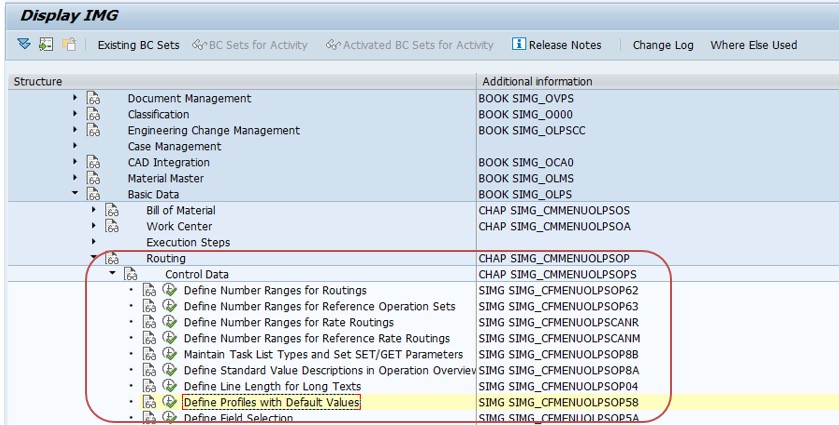Select Define Line Length for Long Texts text
The width and height of the screenshot is (839, 426).
pyautogui.click(x=272, y=386)
